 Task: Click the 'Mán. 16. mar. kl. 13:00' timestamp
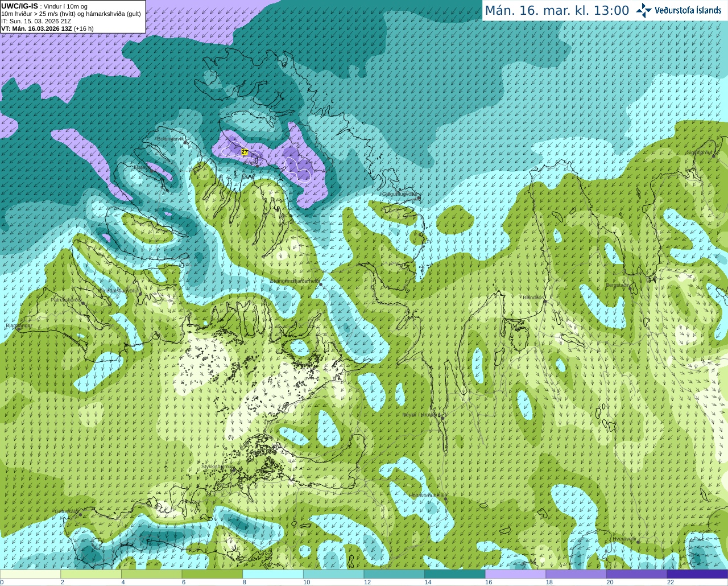(x=557, y=11)
